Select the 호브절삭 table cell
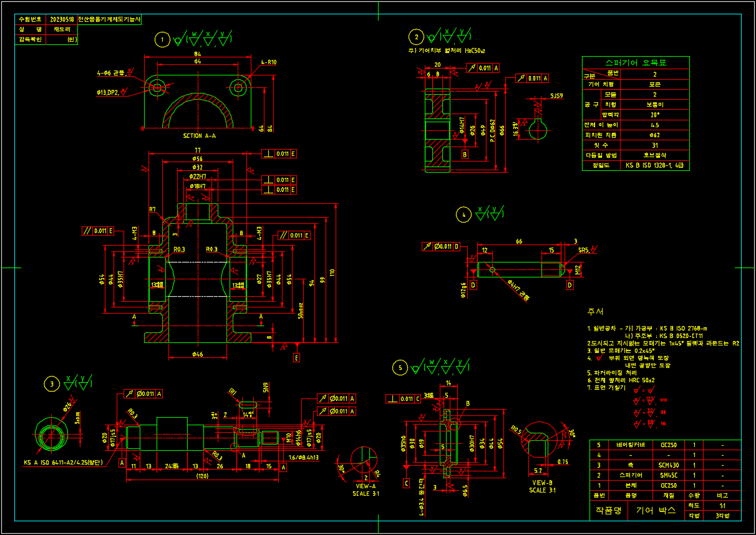 coord(654,155)
